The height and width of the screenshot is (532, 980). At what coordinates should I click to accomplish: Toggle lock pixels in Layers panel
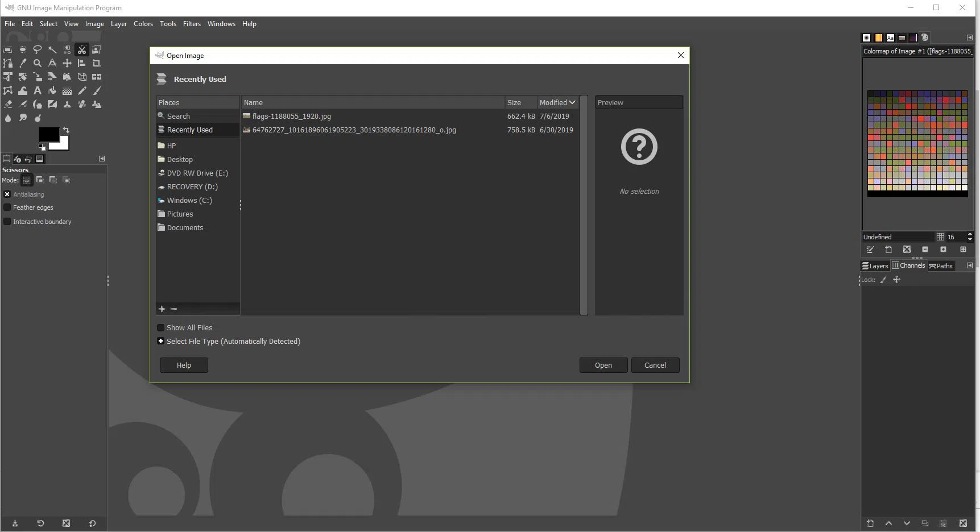(883, 280)
